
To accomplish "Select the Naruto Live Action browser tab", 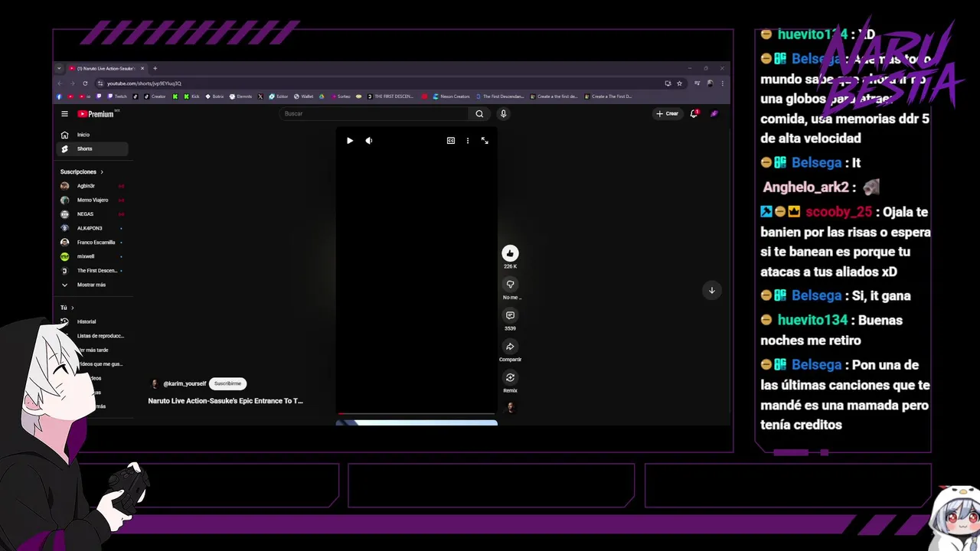I will (x=105, y=68).
